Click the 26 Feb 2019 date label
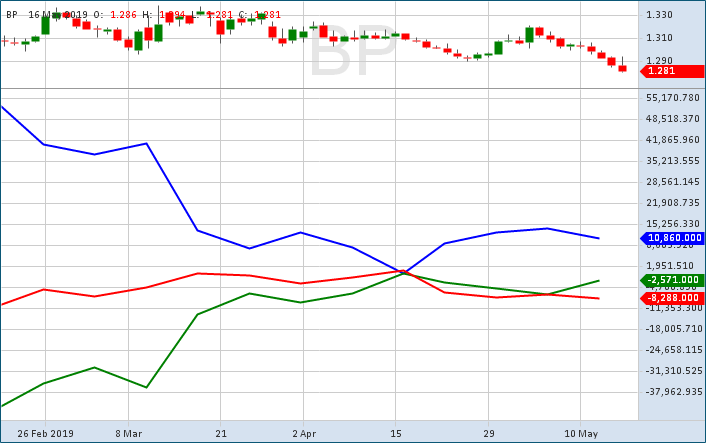The width and height of the screenshot is (706, 443). point(45,434)
